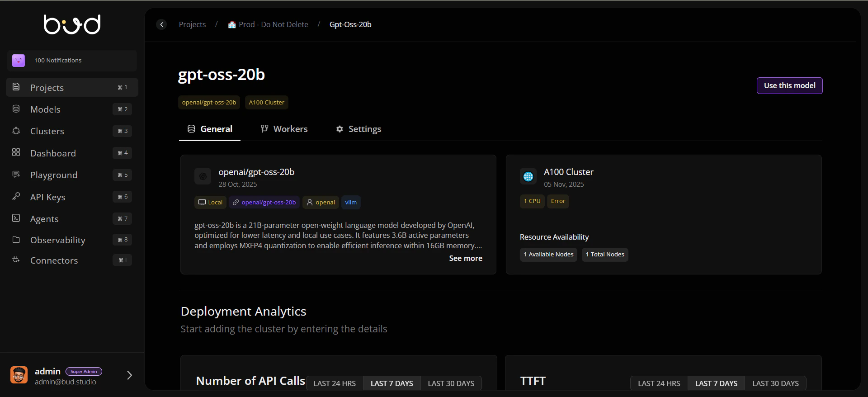Open the Observability menu item
Image resolution: width=868 pixels, height=397 pixels.
(x=72, y=240)
